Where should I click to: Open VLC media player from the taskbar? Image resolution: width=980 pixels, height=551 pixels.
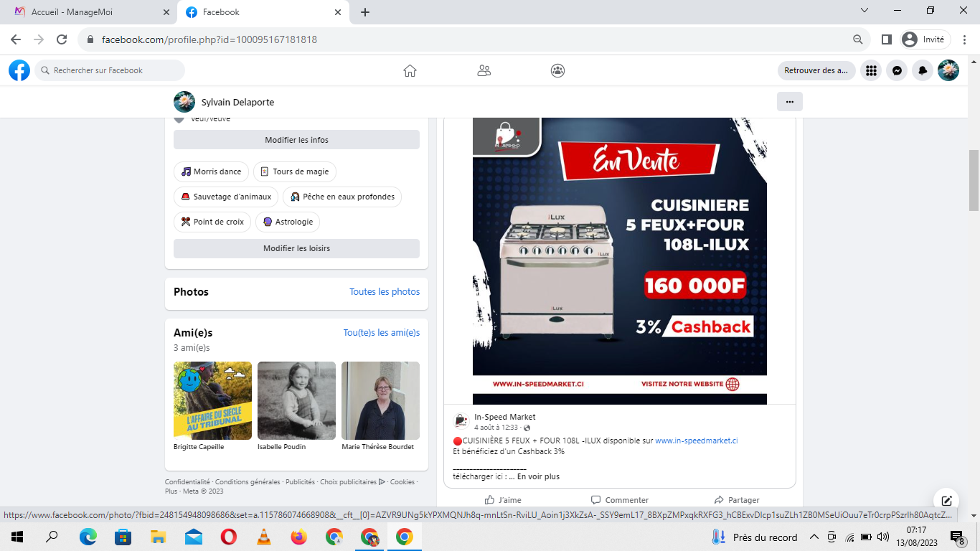pos(264,537)
